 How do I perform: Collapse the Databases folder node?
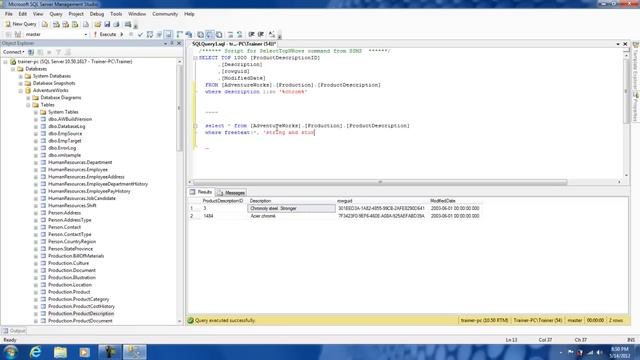(x=13, y=69)
